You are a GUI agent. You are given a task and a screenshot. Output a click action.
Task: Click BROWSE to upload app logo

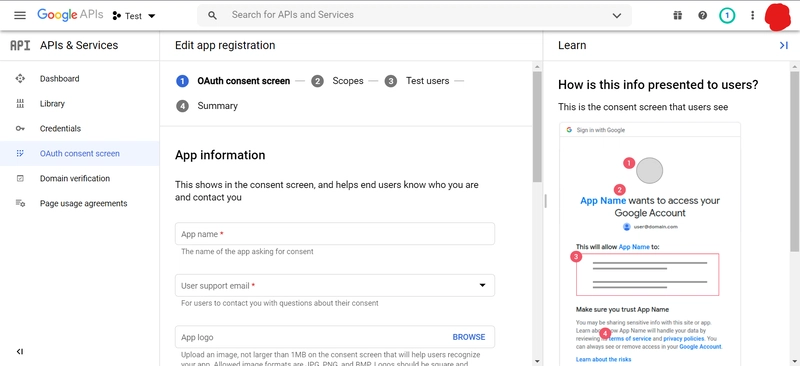[x=469, y=337]
